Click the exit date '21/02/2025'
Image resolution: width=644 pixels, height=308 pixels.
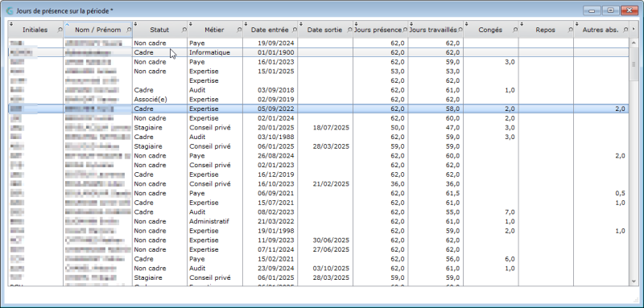tap(331, 183)
